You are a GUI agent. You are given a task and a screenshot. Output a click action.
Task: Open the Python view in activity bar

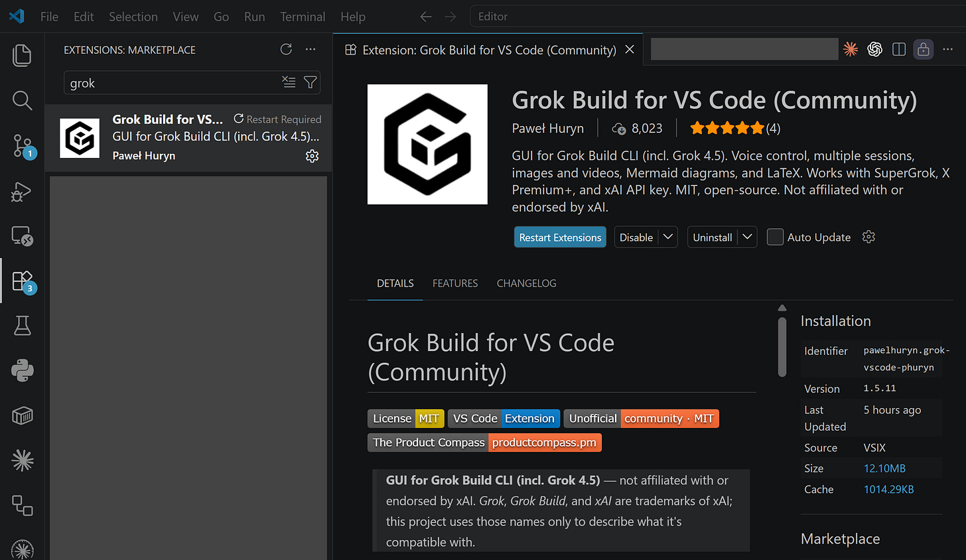point(22,370)
